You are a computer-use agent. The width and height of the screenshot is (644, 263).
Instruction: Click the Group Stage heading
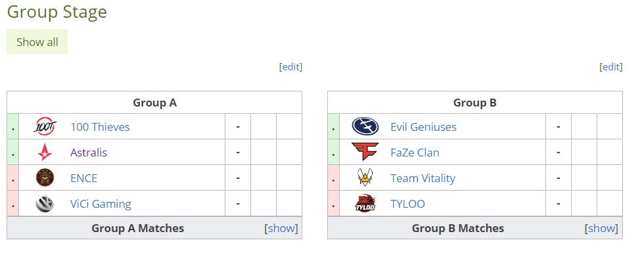57,12
